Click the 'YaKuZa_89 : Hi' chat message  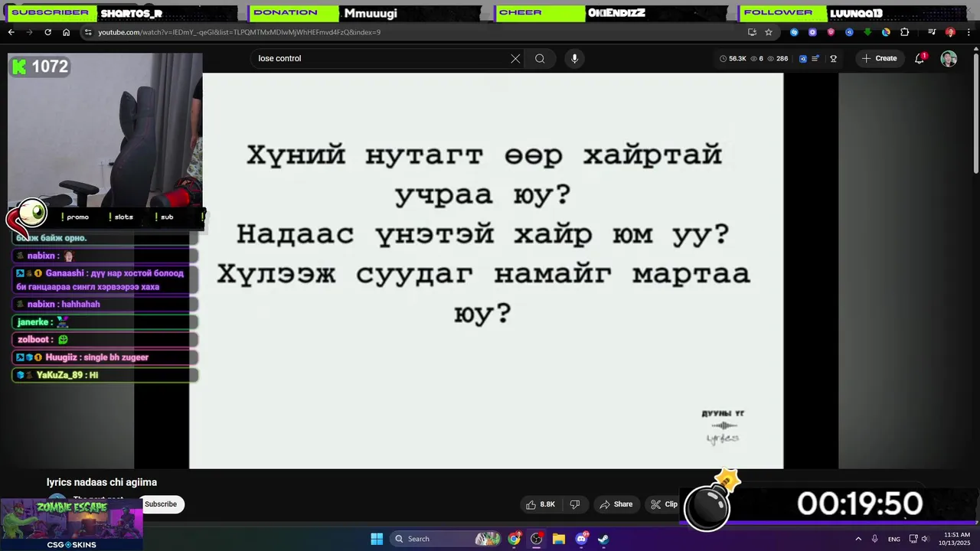pyautogui.click(x=105, y=375)
